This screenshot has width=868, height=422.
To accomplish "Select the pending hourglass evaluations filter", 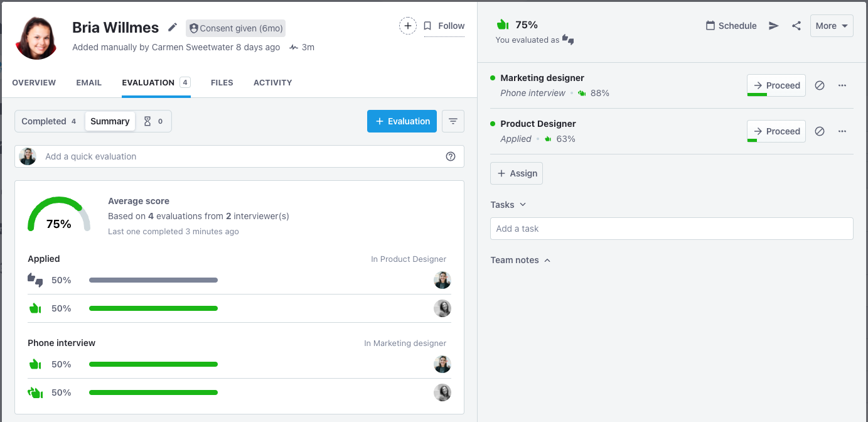I will click(154, 121).
